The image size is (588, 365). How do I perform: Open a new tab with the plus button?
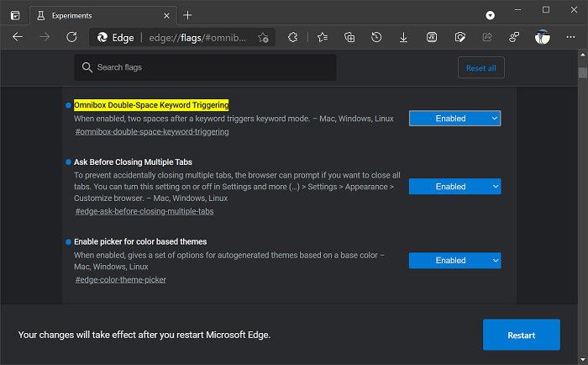pyautogui.click(x=187, y=15)
